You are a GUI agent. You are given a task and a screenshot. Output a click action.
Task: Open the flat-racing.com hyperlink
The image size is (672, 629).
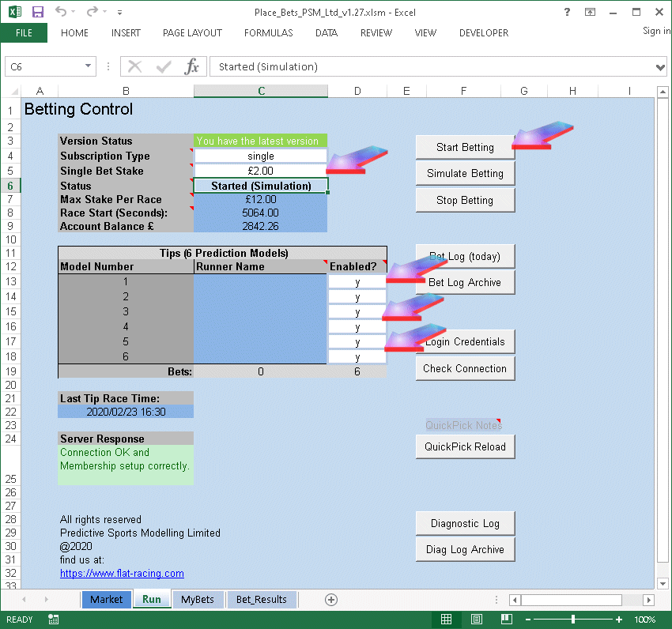(x=122, y=574)
